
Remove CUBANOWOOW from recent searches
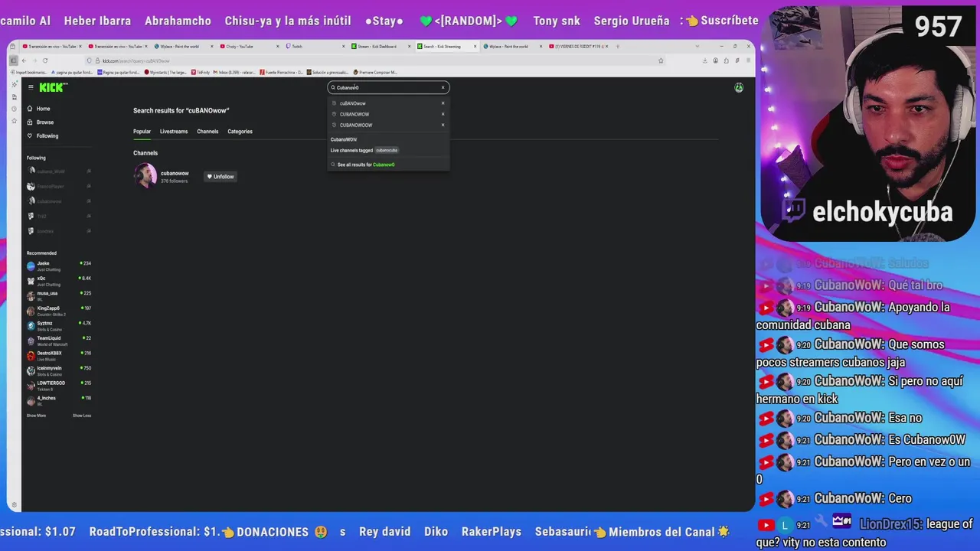tap(443, 125)
